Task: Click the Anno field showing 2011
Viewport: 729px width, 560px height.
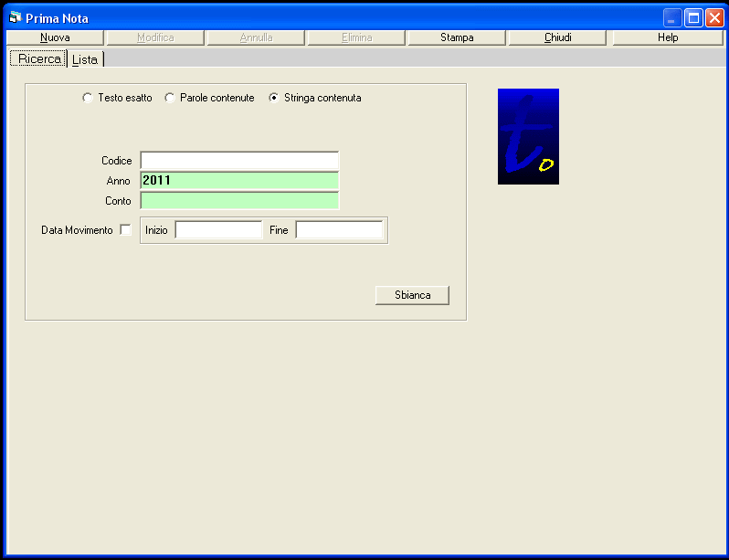Action: click(x=239, y=181)
